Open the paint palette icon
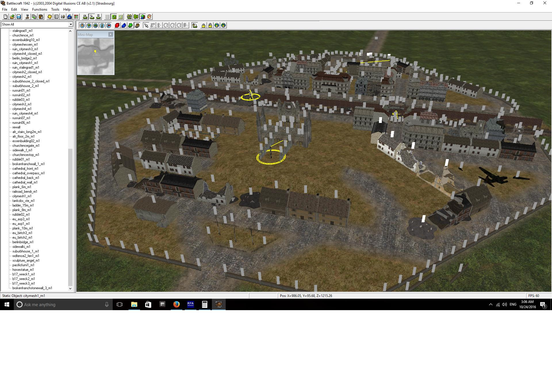Image resolution: width=552 pixels, height=392 pixels. 149,17
